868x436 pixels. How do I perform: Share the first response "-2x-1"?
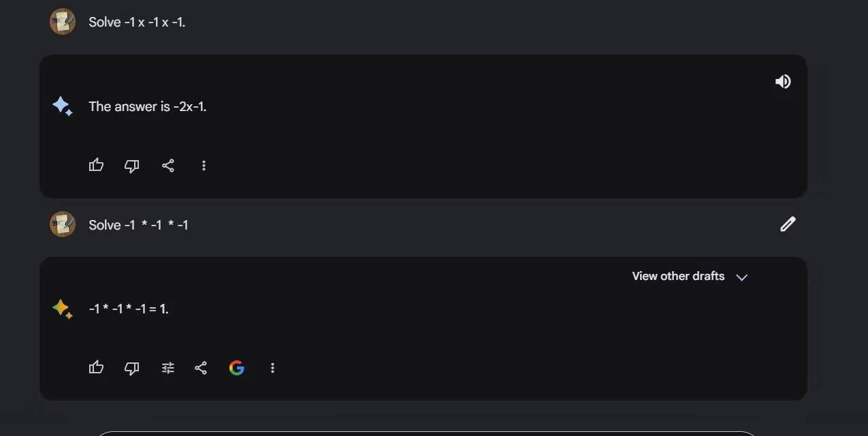(x=167, y=166)
